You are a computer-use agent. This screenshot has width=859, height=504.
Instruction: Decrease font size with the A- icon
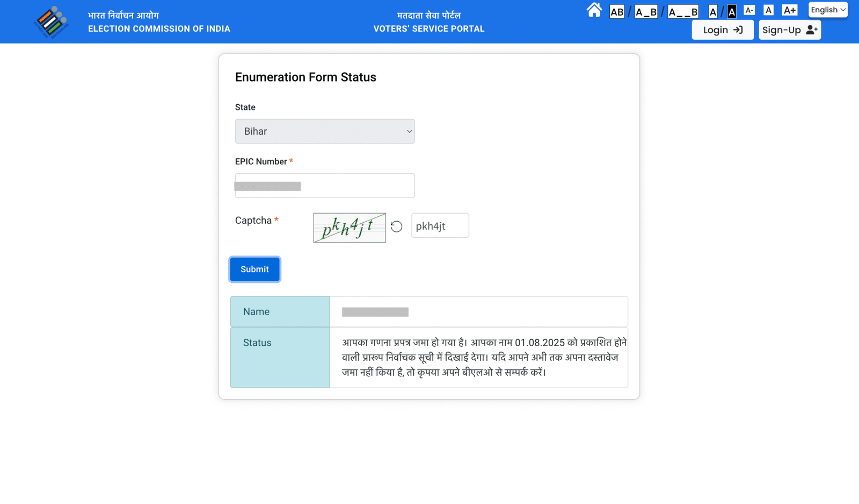(x=749, y=9)
